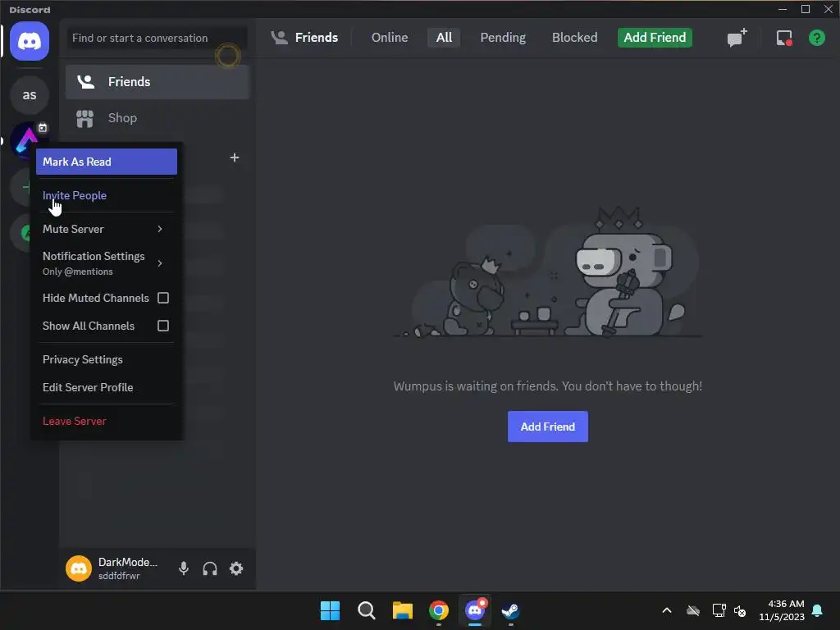Open the notification bell in system tray
The width and height of the screenshot is (840, 630).
818,610
